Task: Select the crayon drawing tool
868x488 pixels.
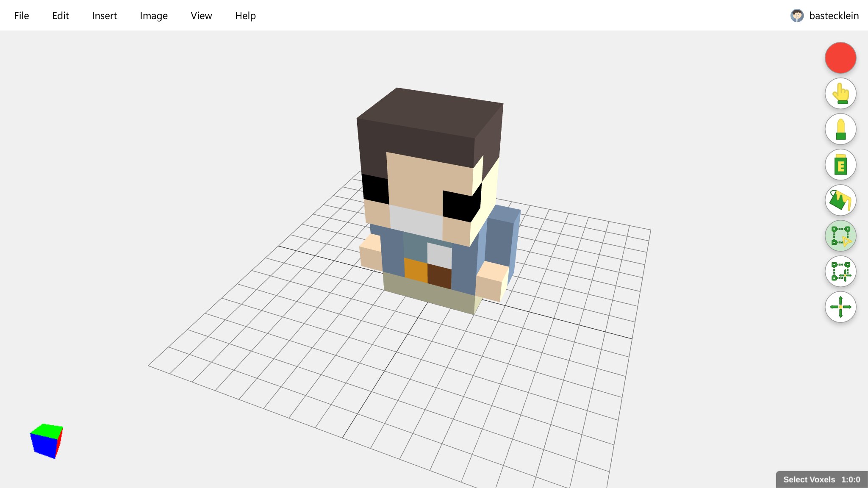Action: [x=841, y=129]
